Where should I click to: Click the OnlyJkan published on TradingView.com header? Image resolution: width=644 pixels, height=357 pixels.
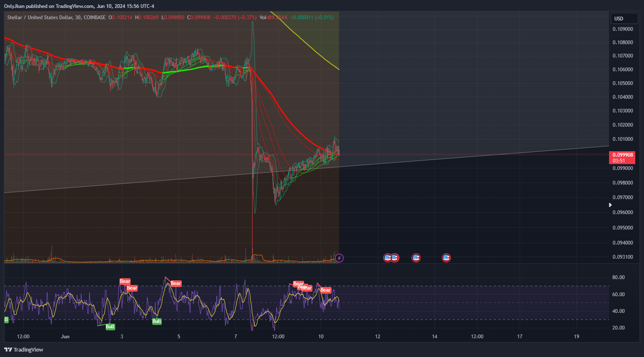[79, 6]
